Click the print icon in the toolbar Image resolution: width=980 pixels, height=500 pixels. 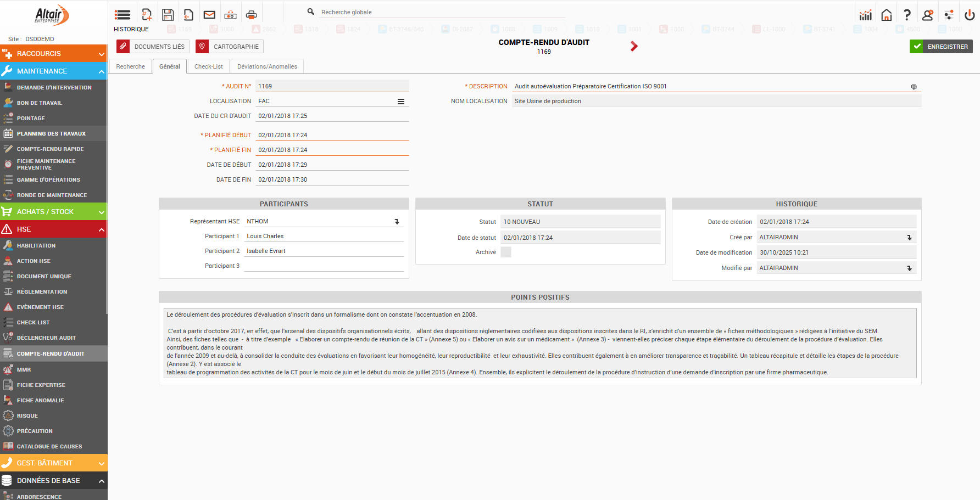(251, 15)
